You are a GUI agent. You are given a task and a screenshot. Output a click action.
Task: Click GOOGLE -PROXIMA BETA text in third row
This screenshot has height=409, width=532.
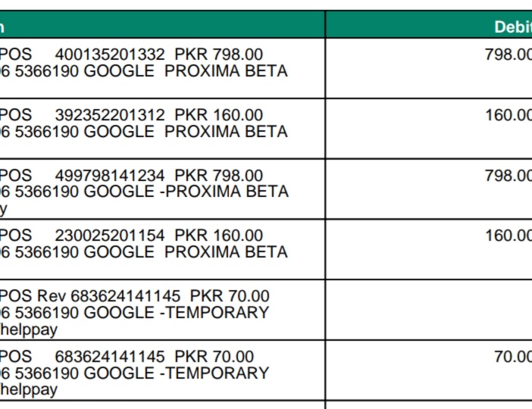(x=186, y=192)
